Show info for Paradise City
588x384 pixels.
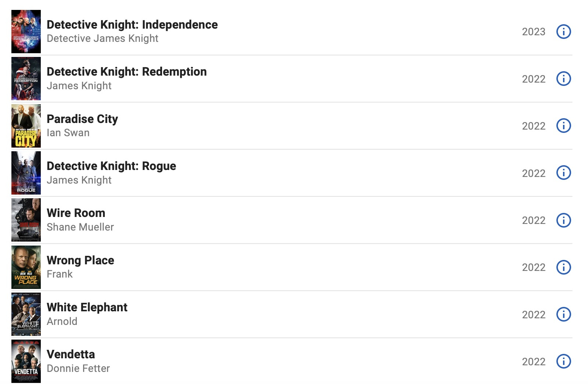(563, 126)
